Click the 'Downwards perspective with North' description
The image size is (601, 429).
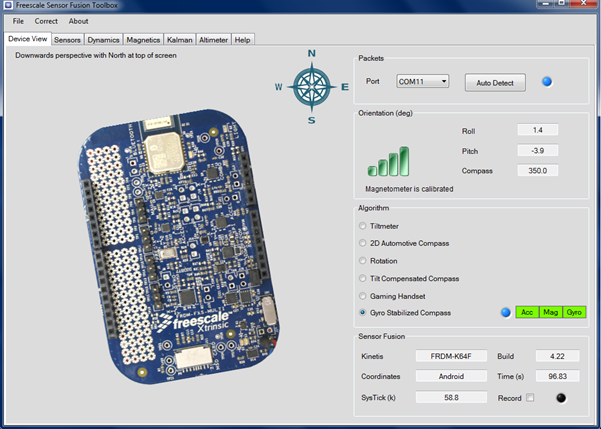(96, 55)
